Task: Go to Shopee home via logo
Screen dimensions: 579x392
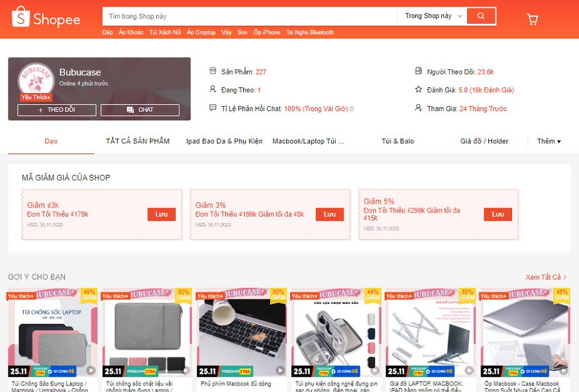Action: point(46,18)
